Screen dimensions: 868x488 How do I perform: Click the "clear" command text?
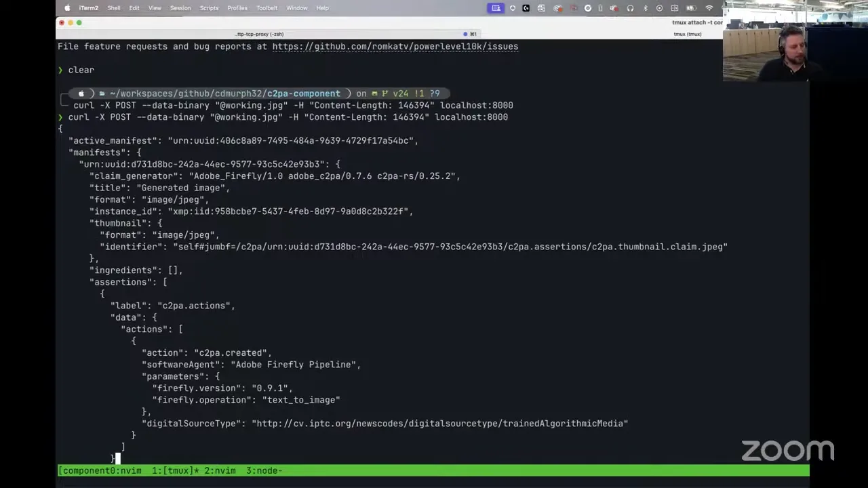(x=81, y=70)
